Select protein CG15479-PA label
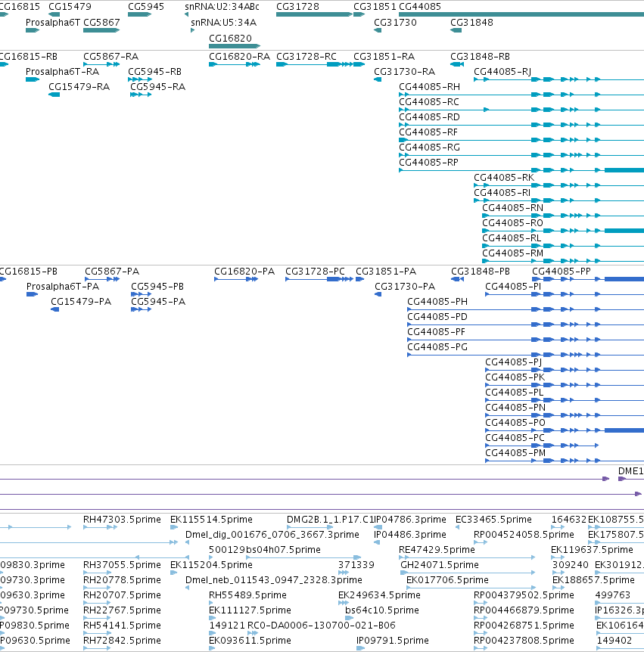 (81, 302)
